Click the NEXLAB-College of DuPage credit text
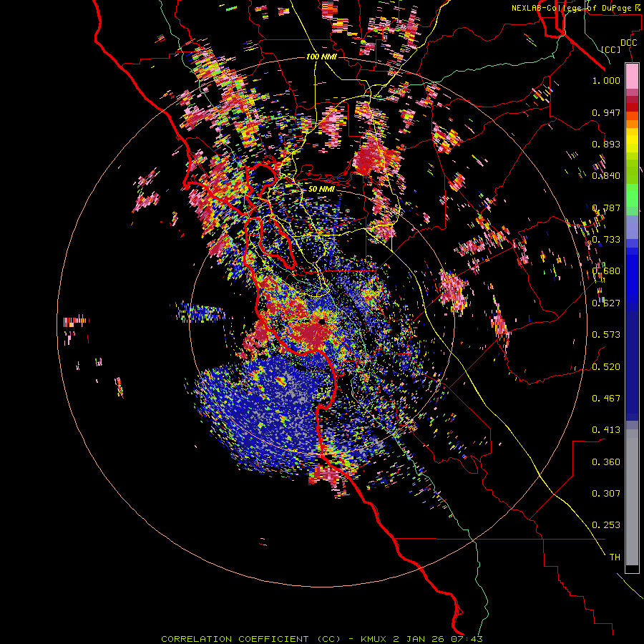Viewport: 644px width, 644px height. (x=571, y=8)
